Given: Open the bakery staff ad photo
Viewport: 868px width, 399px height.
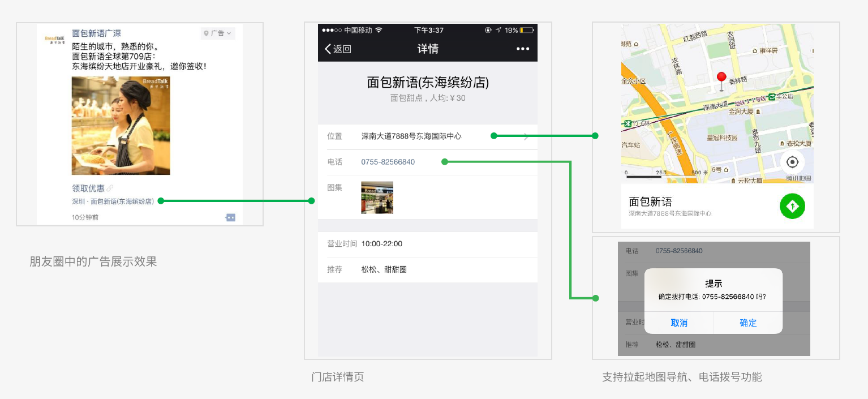Looking at the screenshot, I should (x=121, y=126).
